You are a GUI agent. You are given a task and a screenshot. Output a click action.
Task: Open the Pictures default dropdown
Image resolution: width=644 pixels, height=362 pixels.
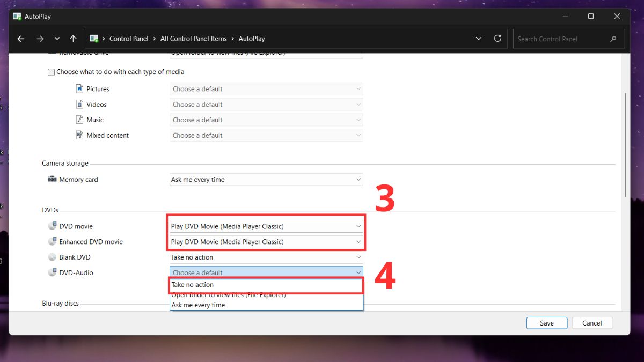(x=266, y=89)
